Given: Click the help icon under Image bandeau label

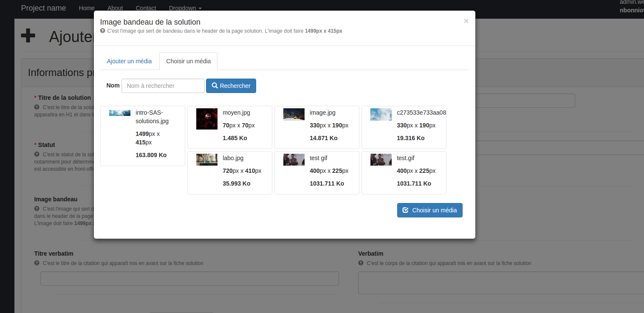Looking at the screenshot, I should click(x=37, y=209).
